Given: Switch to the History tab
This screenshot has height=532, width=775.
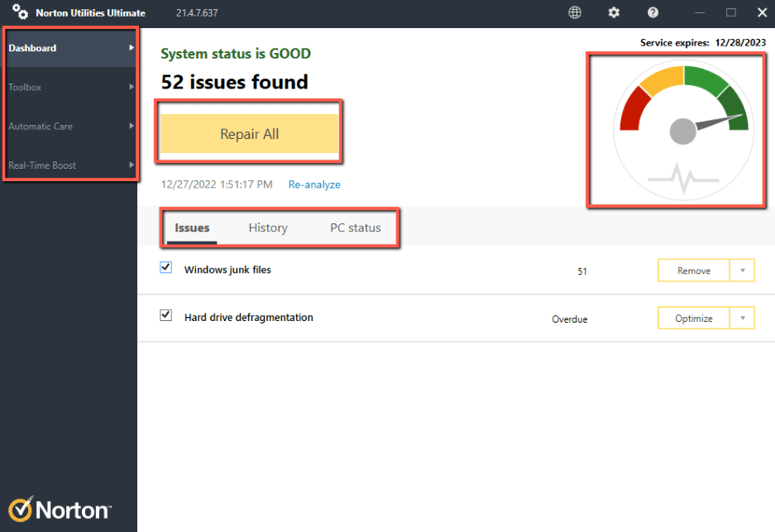Looking at the screenshot, I should [x=268, y=228].
